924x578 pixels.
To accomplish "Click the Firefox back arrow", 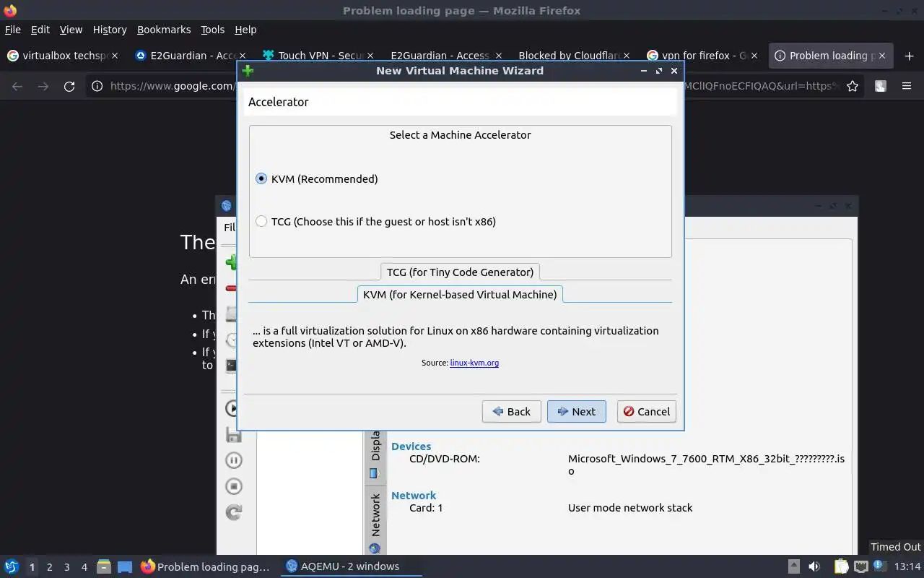I will tap(17, 86).
